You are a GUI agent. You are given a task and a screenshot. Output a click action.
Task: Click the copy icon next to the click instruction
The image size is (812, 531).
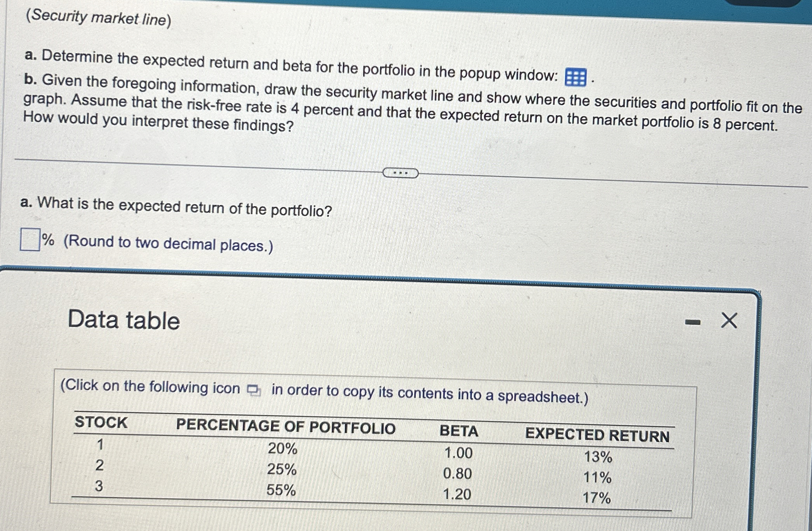pyautogui.click(x=254, y=389)
